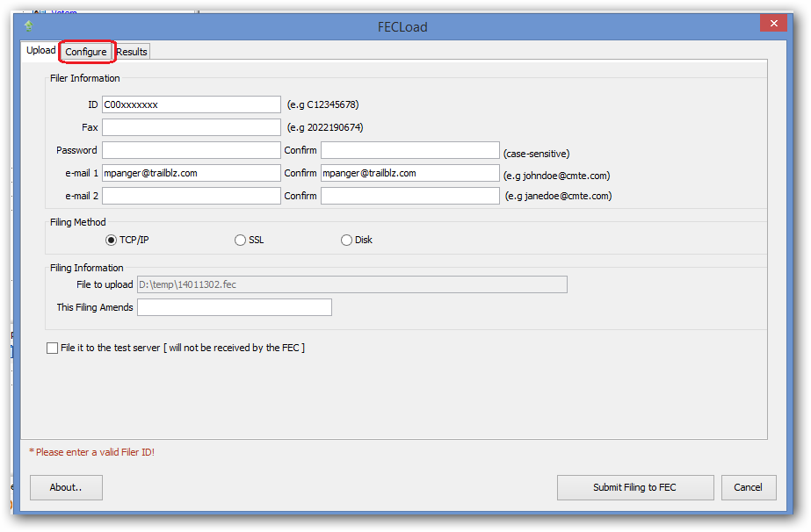The image size is (811, 532).
Task: Click the FECLoad app icon in title bar
Action: tap(29, 25)
